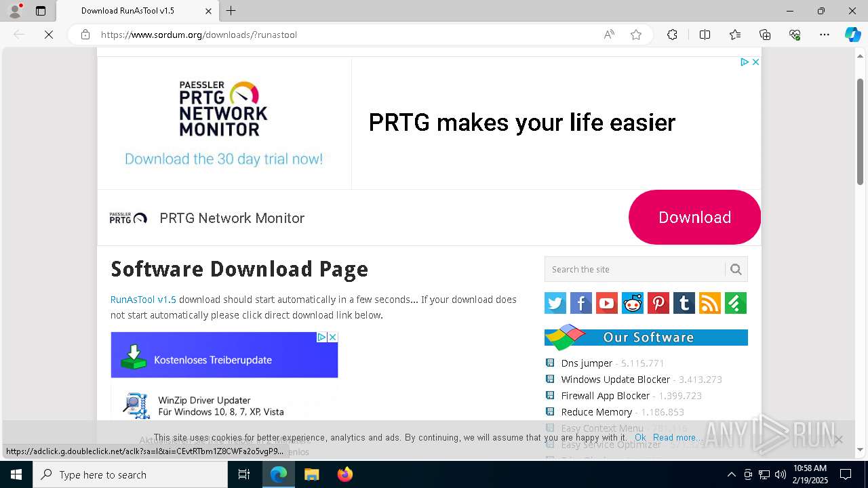868x488 pixels.
Task: Launch Firefox from taskbar
Action: pos(345,474)
